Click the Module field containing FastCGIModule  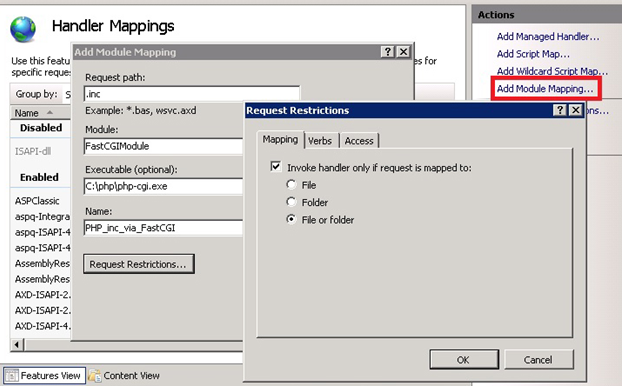click(x=163, y=146)
